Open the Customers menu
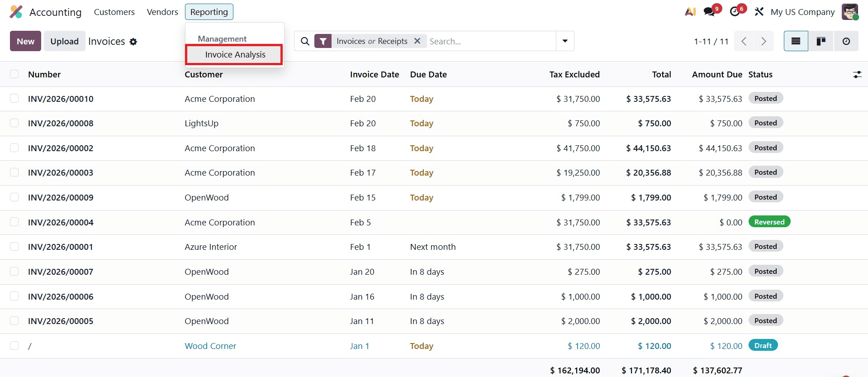This screenshot has height=377, width=868. click(114, 12)
